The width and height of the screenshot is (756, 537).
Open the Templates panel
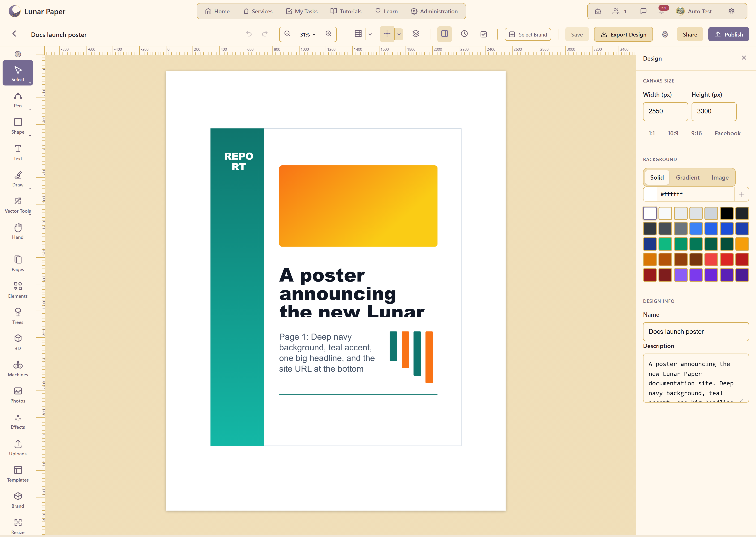point(18,474)
